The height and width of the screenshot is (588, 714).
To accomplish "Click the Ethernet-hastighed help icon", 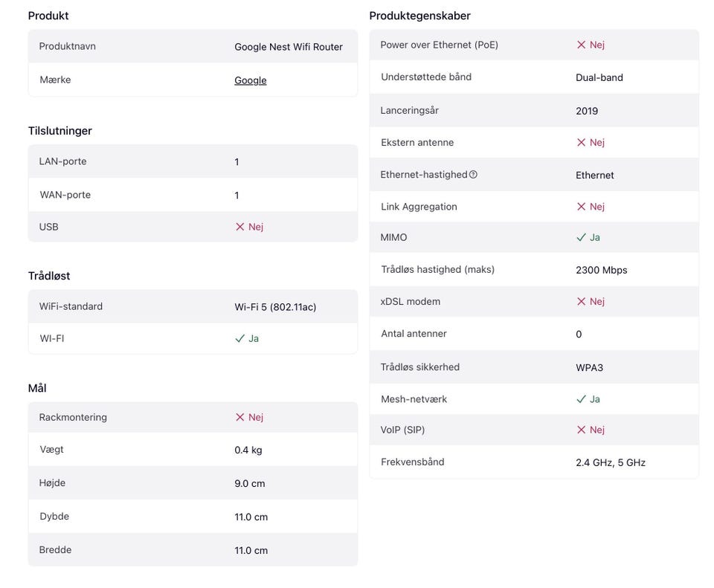I will click(x=473, y=175).
